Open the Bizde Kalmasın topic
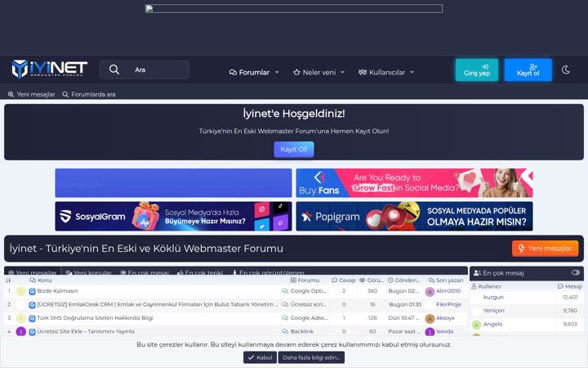The width and height of the screenshot is (588, 368). 57,290
